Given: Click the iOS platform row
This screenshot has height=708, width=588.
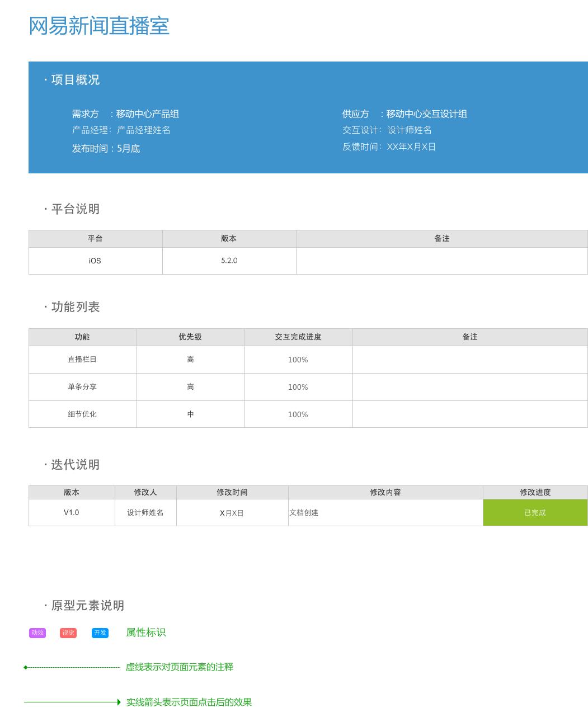Looking at the screenshot, I should [94, 261].
